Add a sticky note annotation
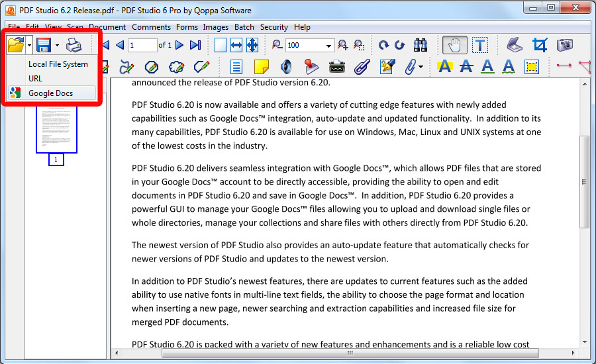The image size is (596, 364). coord(262,67)
